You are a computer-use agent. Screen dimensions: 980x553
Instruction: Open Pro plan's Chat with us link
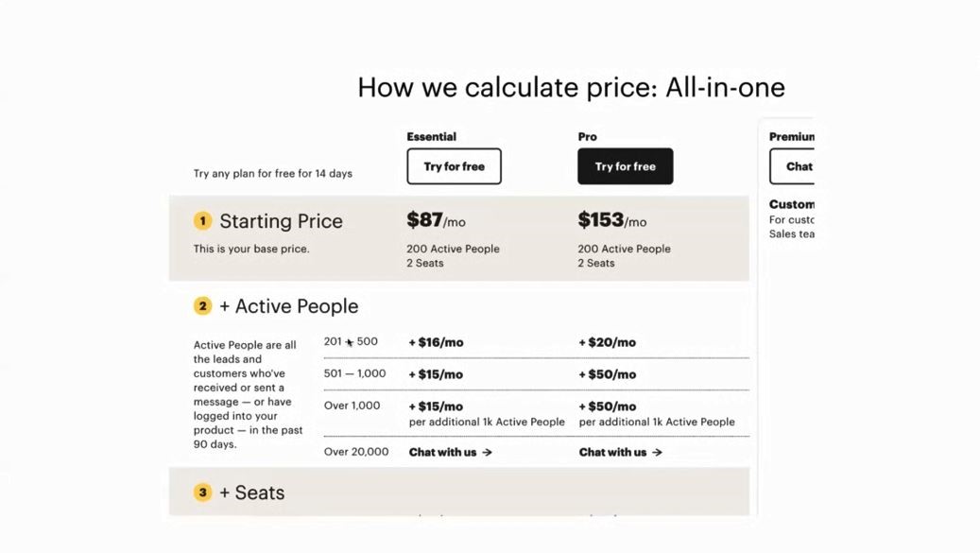[x=620, y=453]
